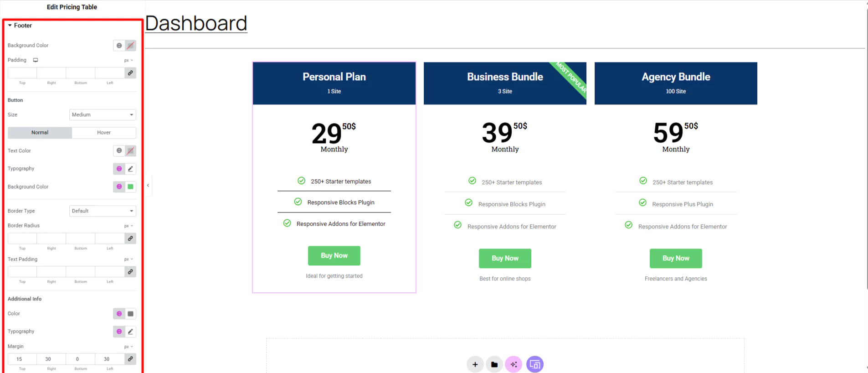The width and height of the screenshot is (868, 373).
Task: Click the Dashboard heading link
Action: (196, 23)
